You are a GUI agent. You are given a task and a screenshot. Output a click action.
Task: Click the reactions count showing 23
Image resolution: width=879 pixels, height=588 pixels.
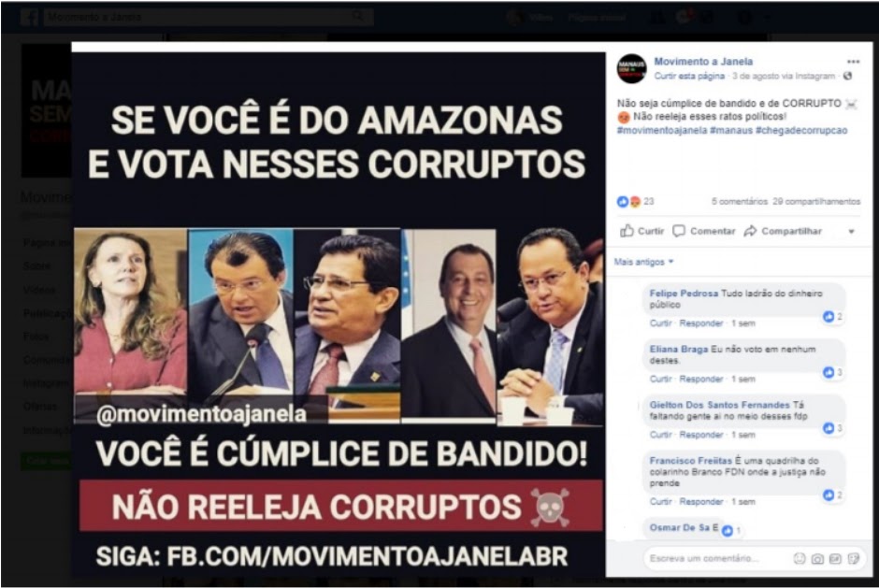click(x=636, y=201)
